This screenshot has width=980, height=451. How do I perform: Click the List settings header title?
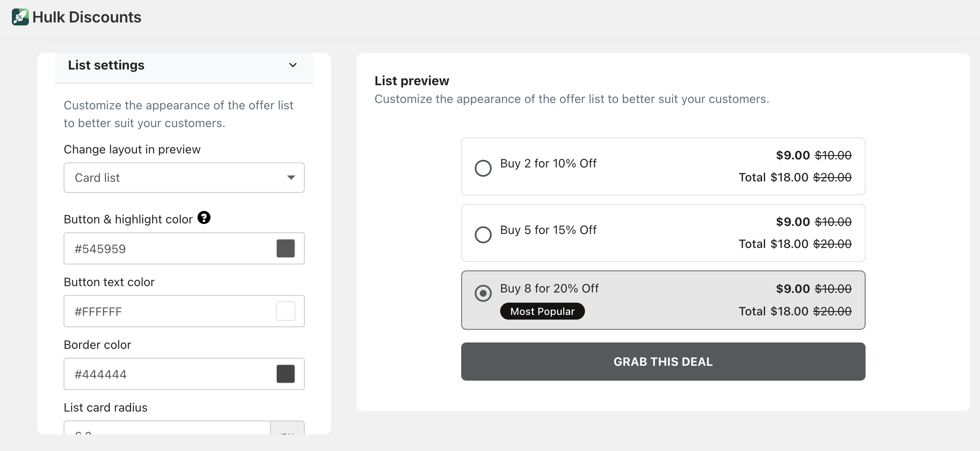[x=106, y=65]
